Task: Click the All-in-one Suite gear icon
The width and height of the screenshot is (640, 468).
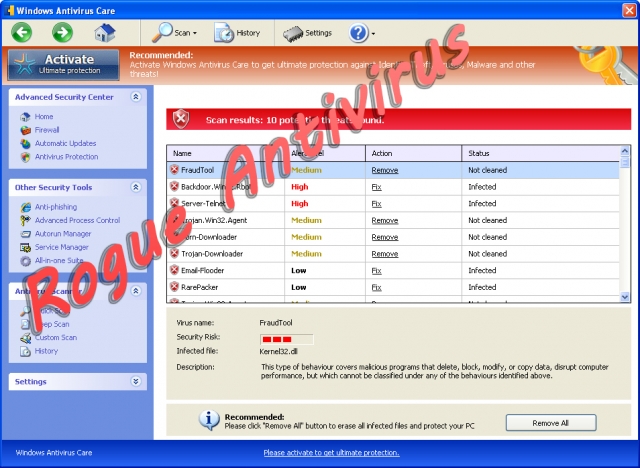Action: pyautogui.click(x=25, y=261)
